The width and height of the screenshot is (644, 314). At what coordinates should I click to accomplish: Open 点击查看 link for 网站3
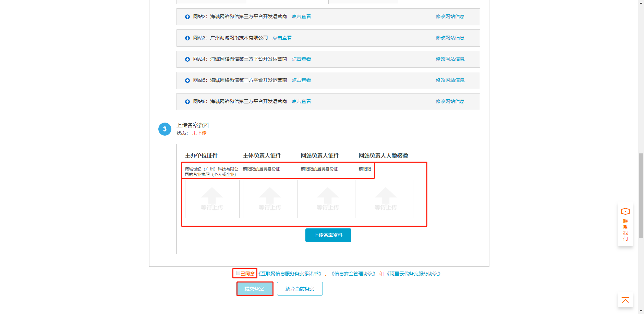point(282,38)
